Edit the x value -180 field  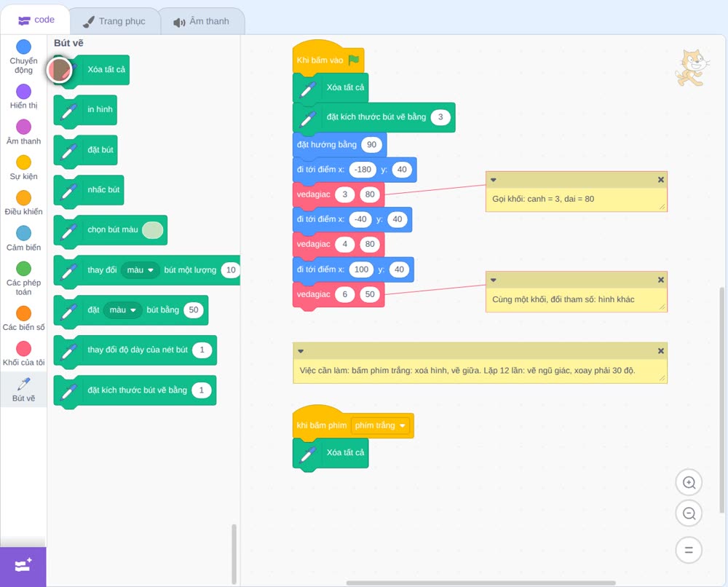point(363,170)
